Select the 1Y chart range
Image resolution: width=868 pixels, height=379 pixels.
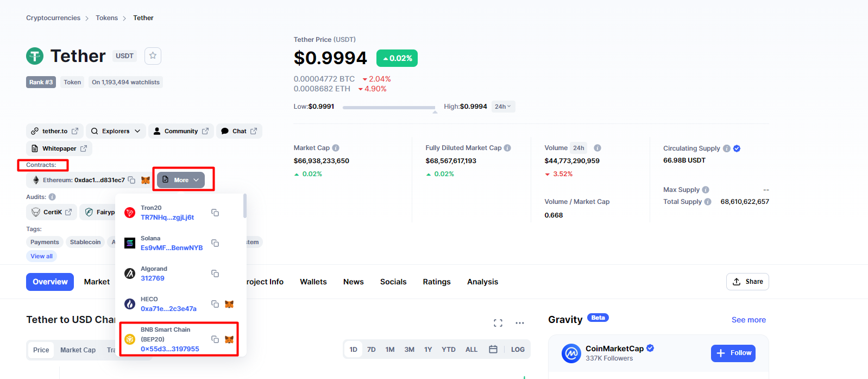coord(428,349)
